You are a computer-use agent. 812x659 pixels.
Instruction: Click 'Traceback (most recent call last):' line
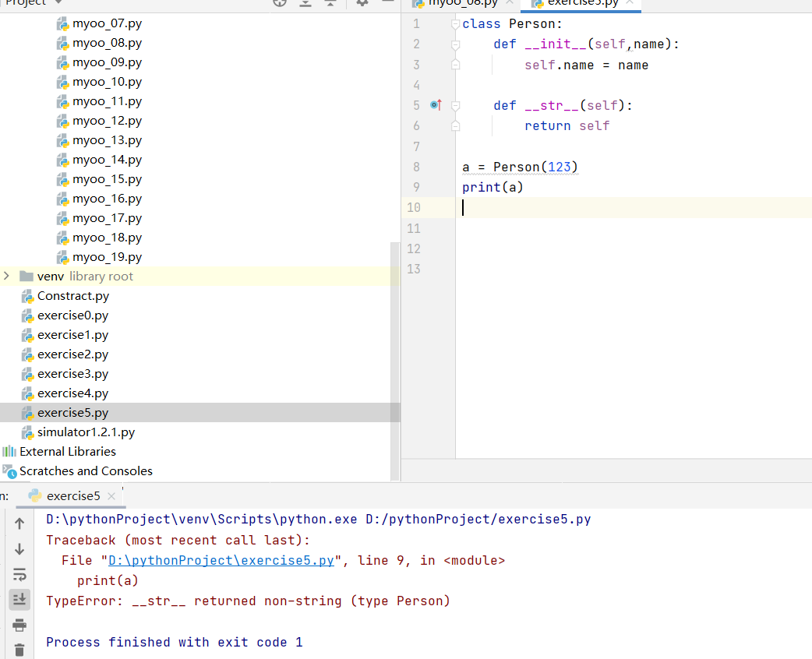tap(178, 541)
